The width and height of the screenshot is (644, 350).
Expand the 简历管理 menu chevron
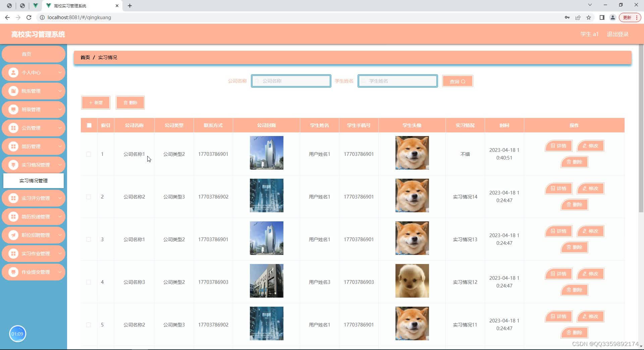pos(60,146)
